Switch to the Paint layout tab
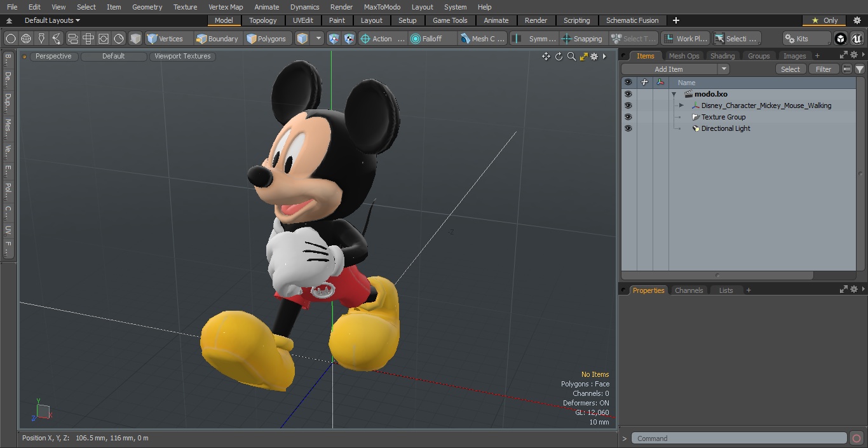 [337, 20]
